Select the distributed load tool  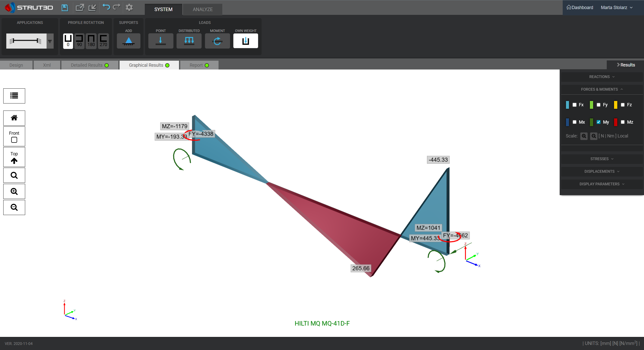point(189,41)
